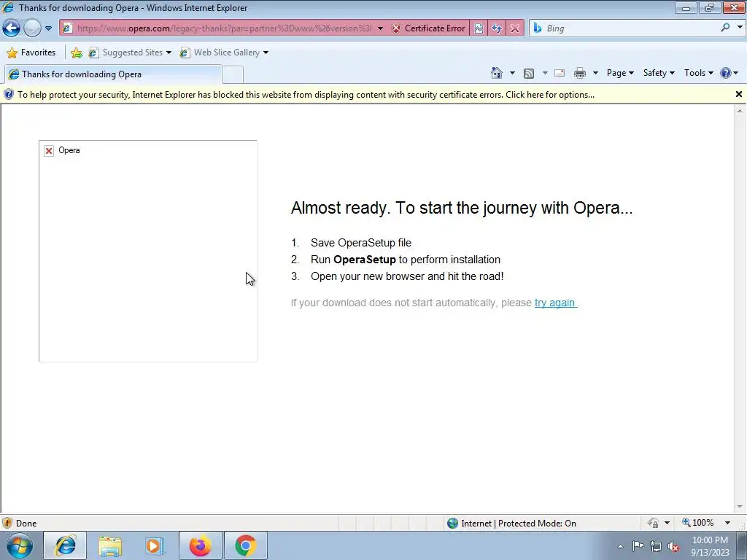Open the Suggested Sites link
This screenshot has width=747, height=560.
(130, 52)
